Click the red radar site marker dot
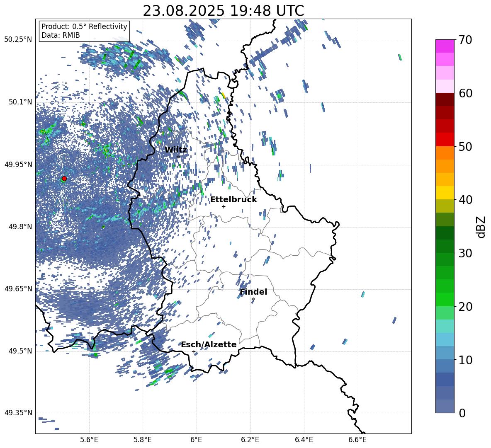Screen dimensions: 491x448 64,179
